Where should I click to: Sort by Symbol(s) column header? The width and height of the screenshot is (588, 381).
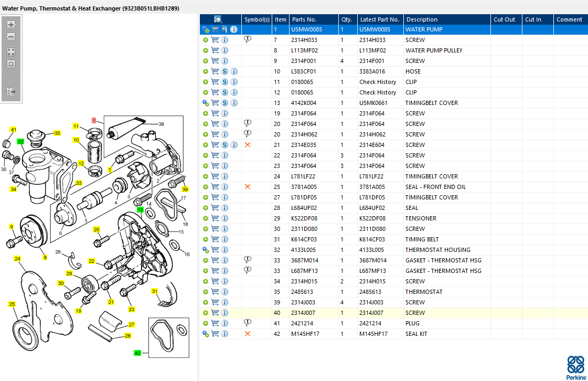256,19
